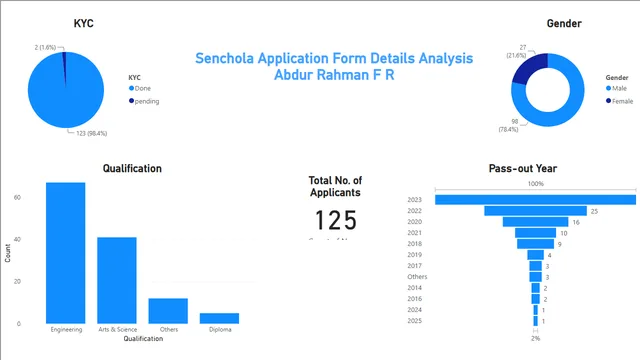The width and height of the screenshot is (640, 360).
Task: Click the Others funnel bar in Pass-out Year
Action: tap(536, 277)
